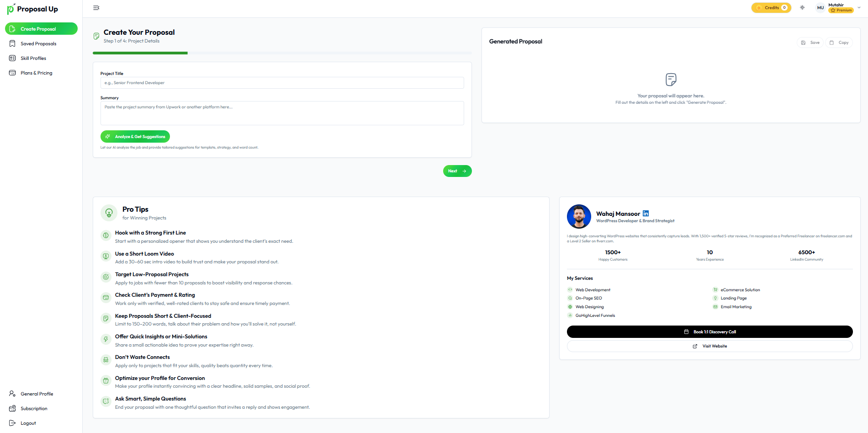This screenshot has width=868, height=433.
Task: Click the Visit Website link
Action: tap(709, 346)
